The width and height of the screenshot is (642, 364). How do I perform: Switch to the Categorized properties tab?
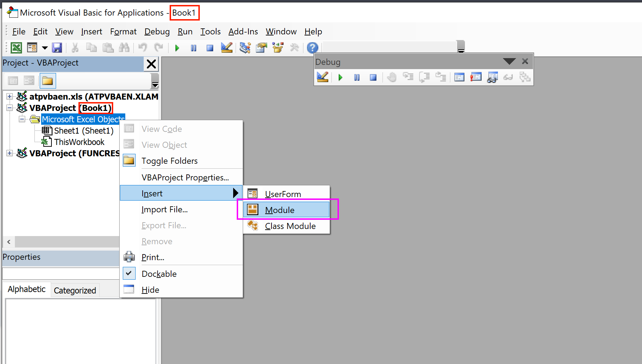click(x=75, y=290)
